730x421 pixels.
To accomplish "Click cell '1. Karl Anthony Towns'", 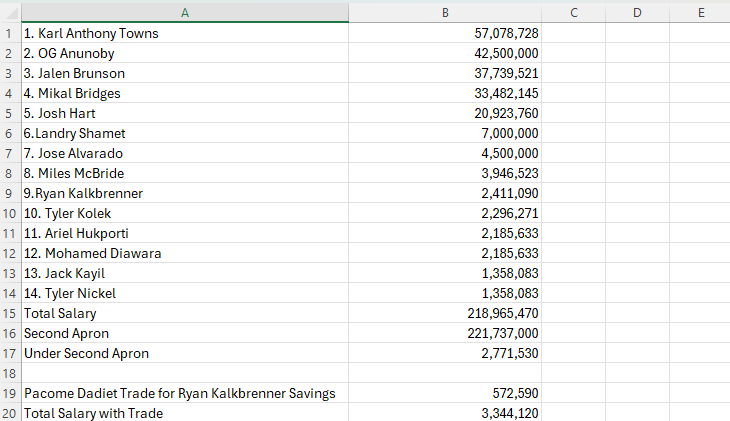I will pyautogui.click(x=185, y=33).
